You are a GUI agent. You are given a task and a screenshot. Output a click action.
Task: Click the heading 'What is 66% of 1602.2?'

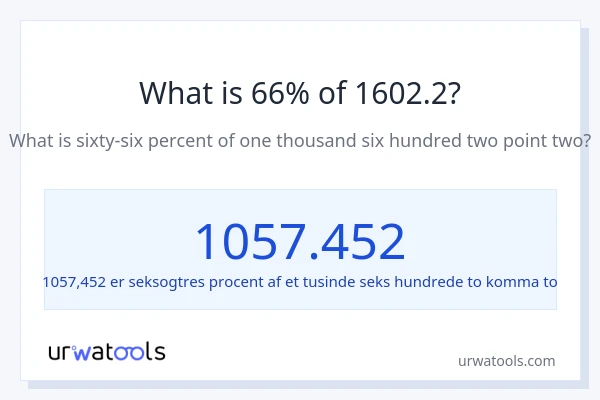pos(300,93)
